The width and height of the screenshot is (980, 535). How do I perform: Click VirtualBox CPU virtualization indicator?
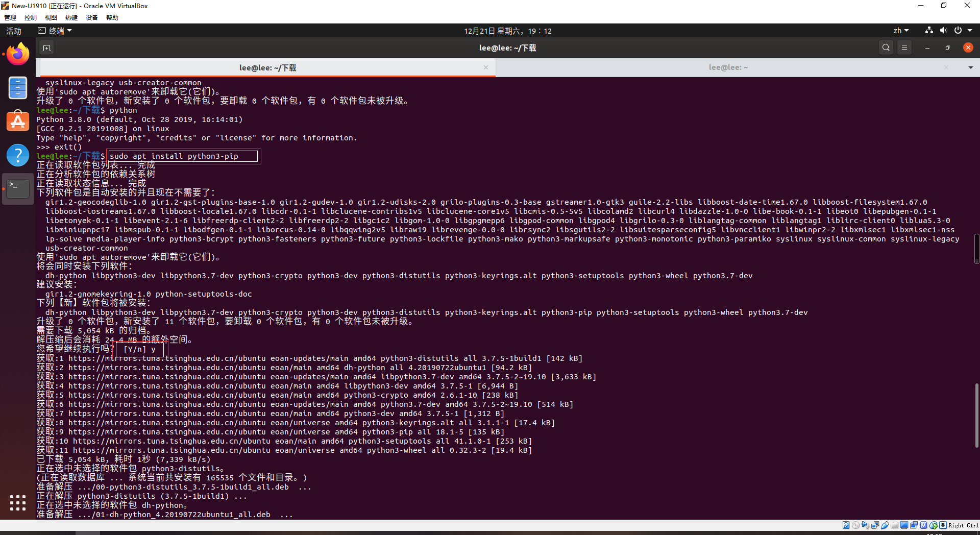coord(923,525)
